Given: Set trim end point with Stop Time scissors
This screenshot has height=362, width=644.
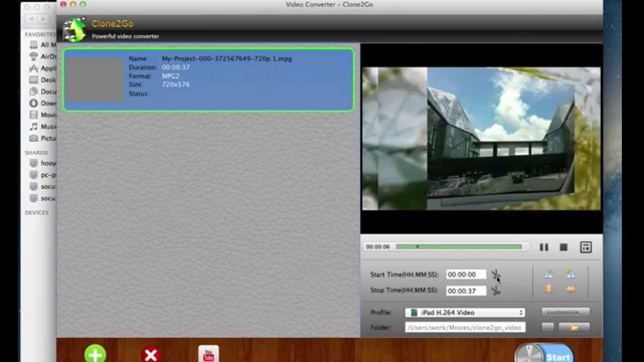Looking at the screenshot, I should click(x=496, y=291).
